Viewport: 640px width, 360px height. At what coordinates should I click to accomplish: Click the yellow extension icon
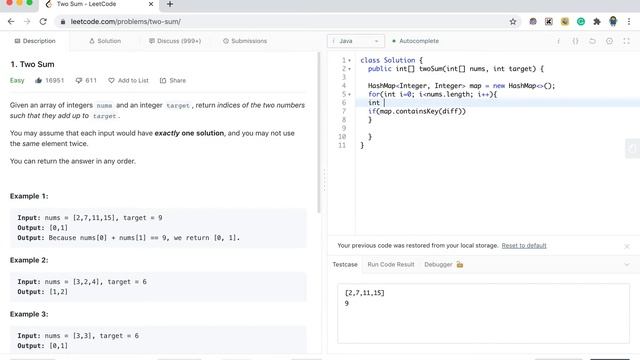point(565,22)
